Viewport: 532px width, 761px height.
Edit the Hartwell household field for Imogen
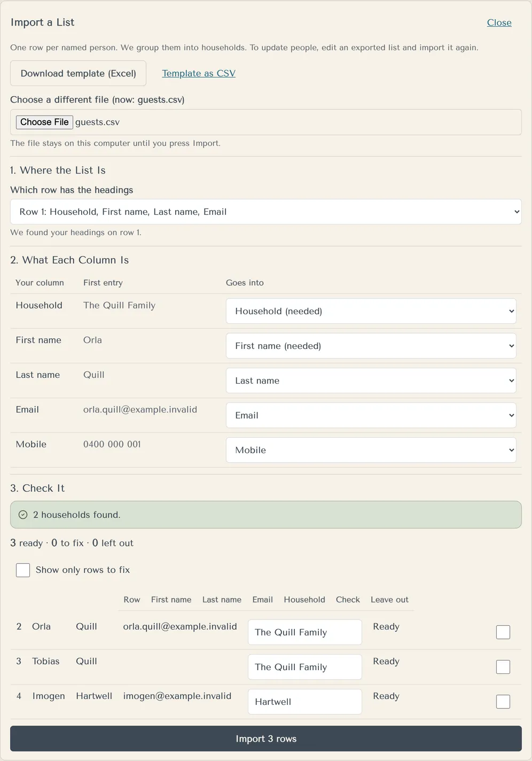[305, 702]
